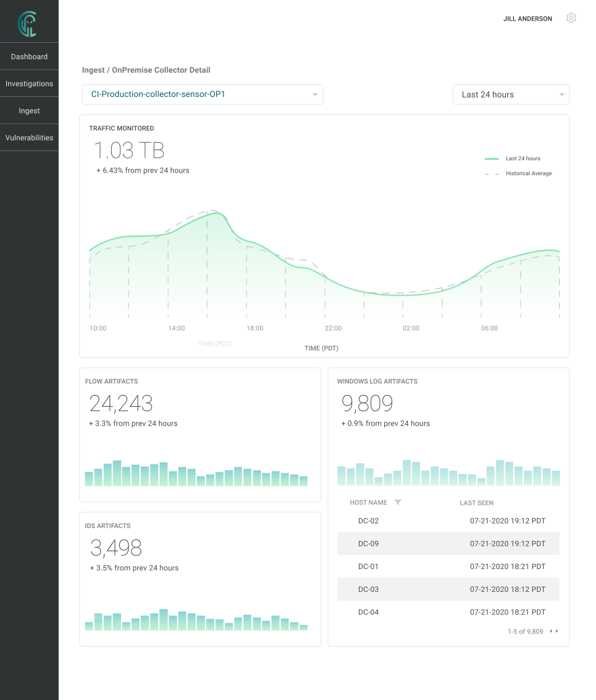Click the settings gear icon
The height and width of the screenshot is (700, 596).
571,17
